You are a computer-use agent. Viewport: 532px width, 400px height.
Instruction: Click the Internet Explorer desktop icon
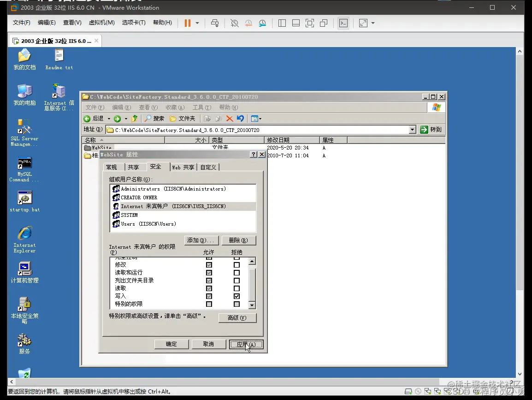point(25,239)
